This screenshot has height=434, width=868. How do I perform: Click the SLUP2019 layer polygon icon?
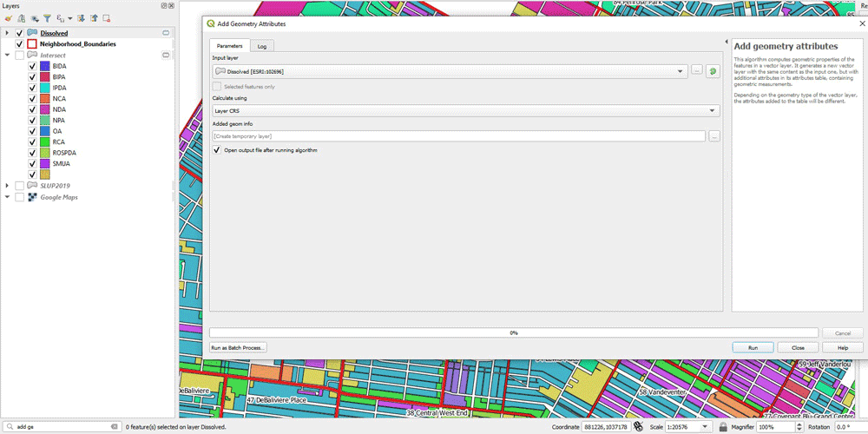click(x=32, y=186)
